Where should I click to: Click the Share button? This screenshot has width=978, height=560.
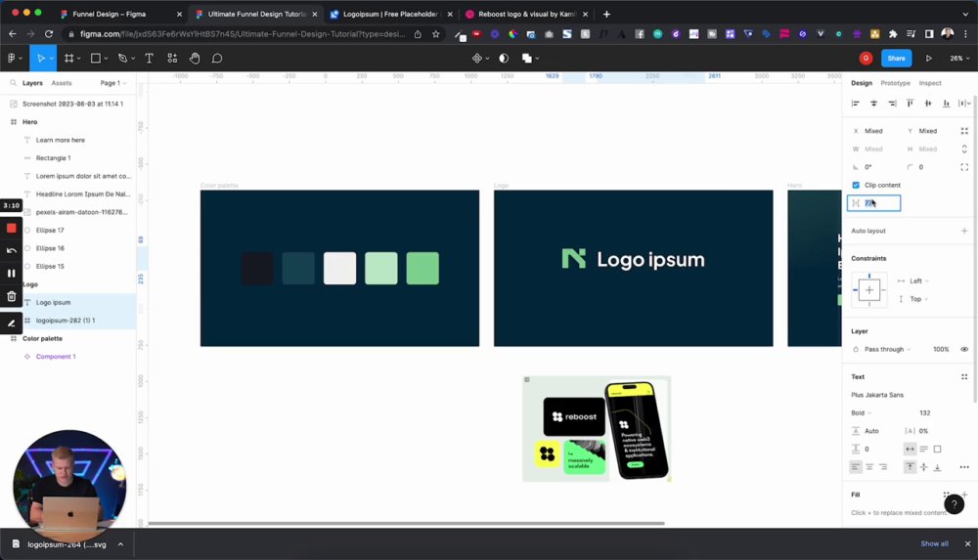[896, 58]
